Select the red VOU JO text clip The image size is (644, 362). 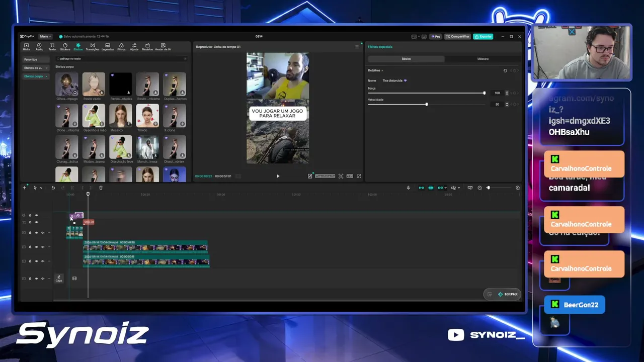point(89,222)
